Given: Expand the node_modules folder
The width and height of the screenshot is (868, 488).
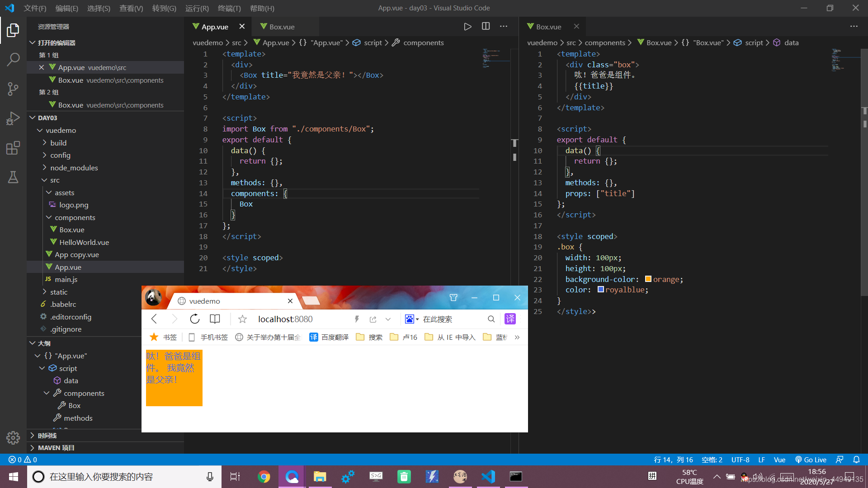Looking at the screenshot, I should click(x=74, y=168).
